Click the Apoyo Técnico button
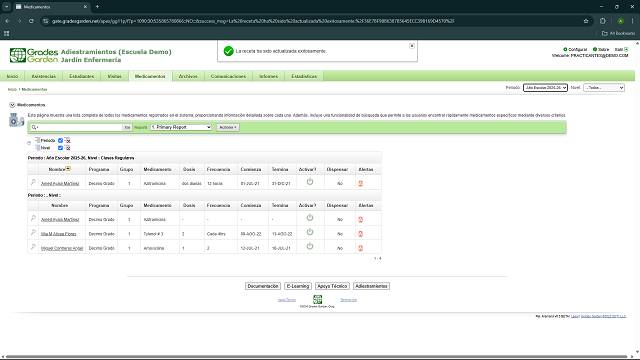 pos(332,286)
